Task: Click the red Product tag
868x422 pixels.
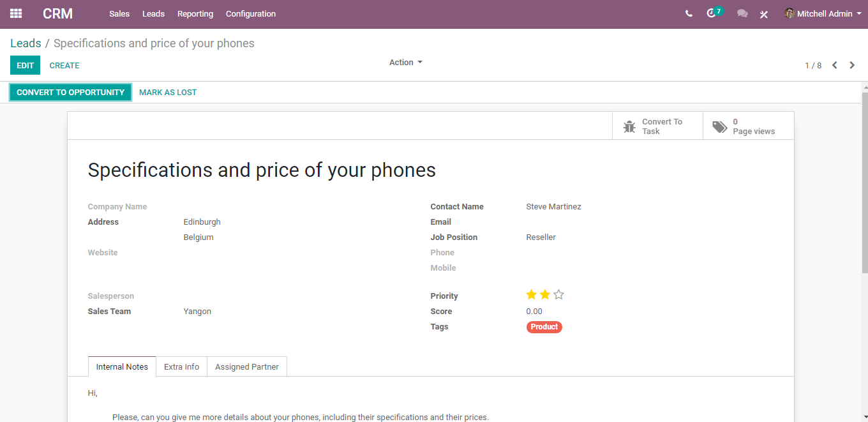Action: [544, 327]
